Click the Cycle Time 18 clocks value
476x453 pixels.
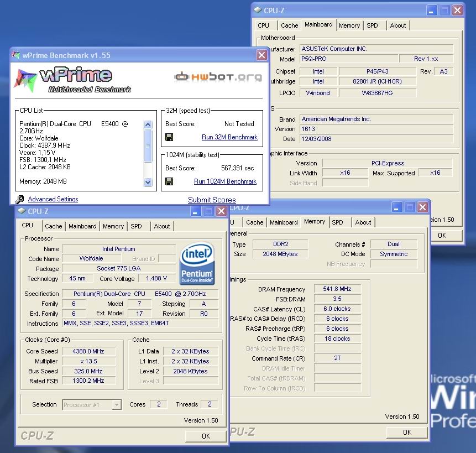337,339
